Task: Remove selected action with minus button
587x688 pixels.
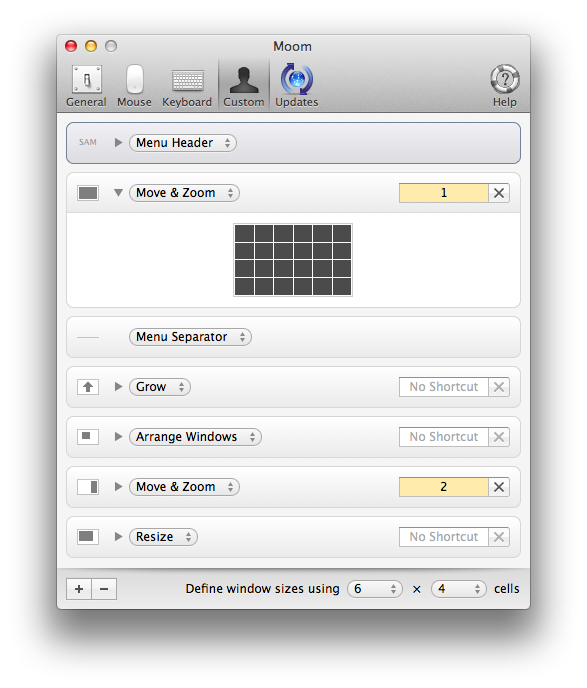Action: click(x=104, y=589)
